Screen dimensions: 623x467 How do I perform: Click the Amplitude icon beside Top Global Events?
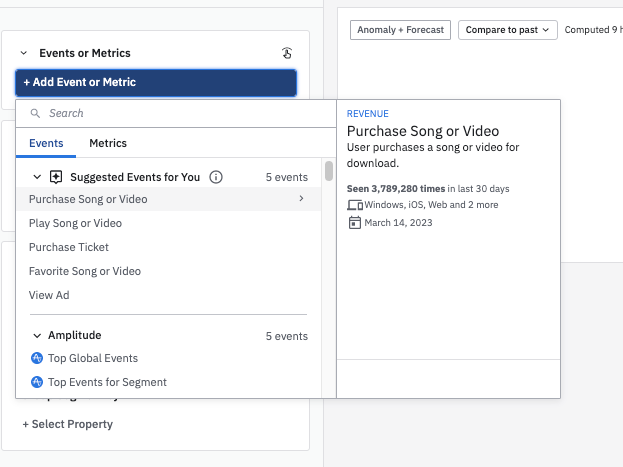pos(37,358)
